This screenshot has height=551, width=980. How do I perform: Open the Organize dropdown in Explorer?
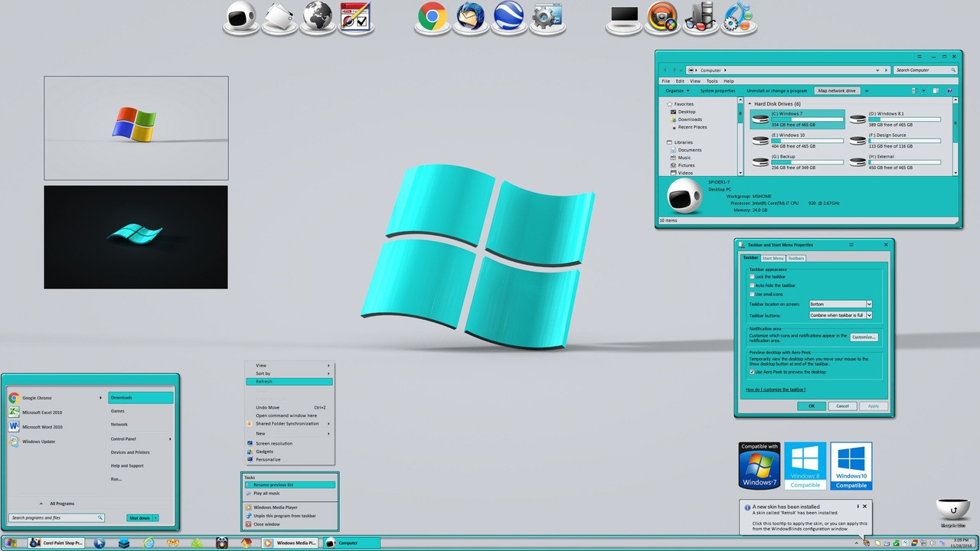(677, 90)
